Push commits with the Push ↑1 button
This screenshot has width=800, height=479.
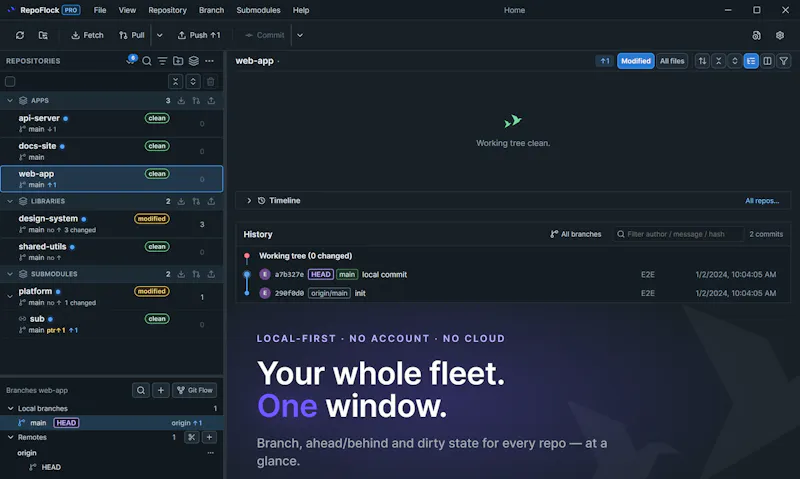pos(199,35)
